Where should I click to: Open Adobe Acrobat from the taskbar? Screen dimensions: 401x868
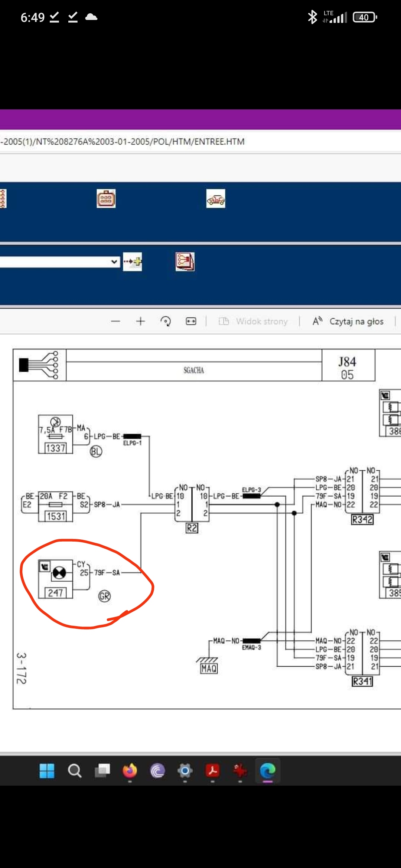pyautogui.click(x=213, y=771)
